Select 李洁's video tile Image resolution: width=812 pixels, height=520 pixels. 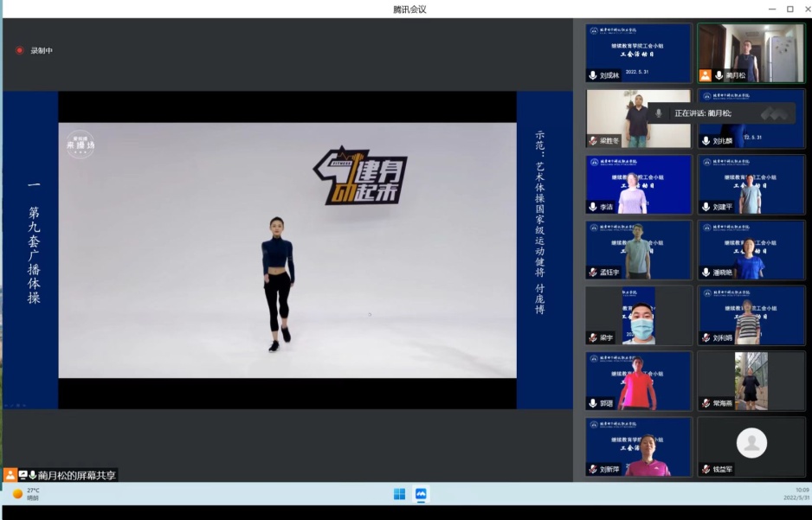(x=639, y=183)
